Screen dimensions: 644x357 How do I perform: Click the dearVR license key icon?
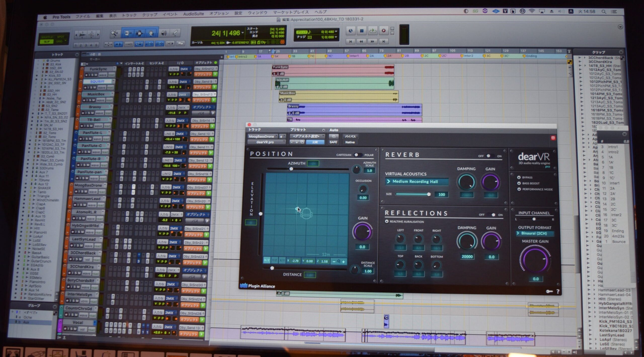click(x=549, y=291)
